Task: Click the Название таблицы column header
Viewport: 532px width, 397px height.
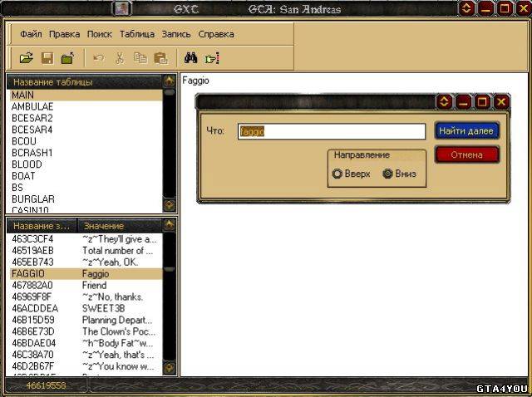Action: (x=85, y=82)
